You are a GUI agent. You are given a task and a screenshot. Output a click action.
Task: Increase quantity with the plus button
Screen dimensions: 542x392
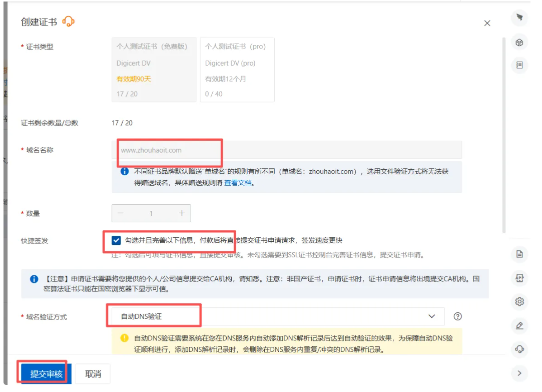point(182,213)
